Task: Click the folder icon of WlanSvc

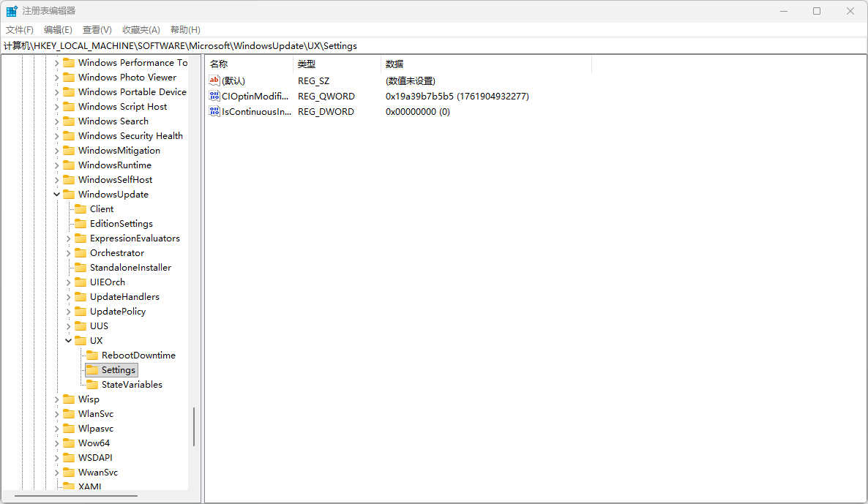Action: coord(69,414)
